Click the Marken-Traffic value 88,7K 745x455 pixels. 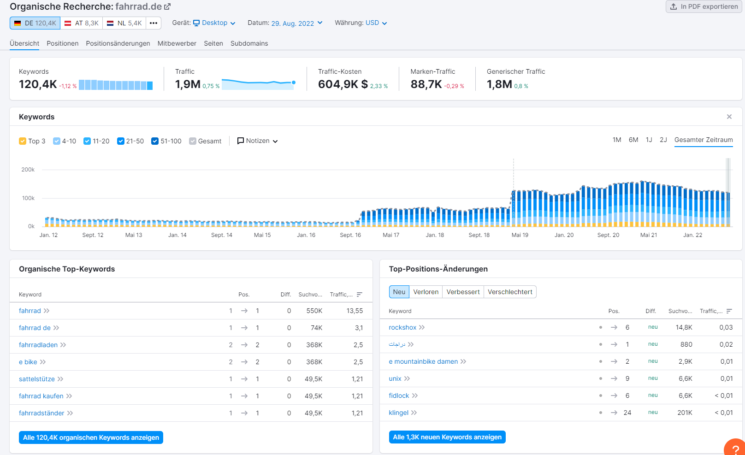[x=426, y=85]
